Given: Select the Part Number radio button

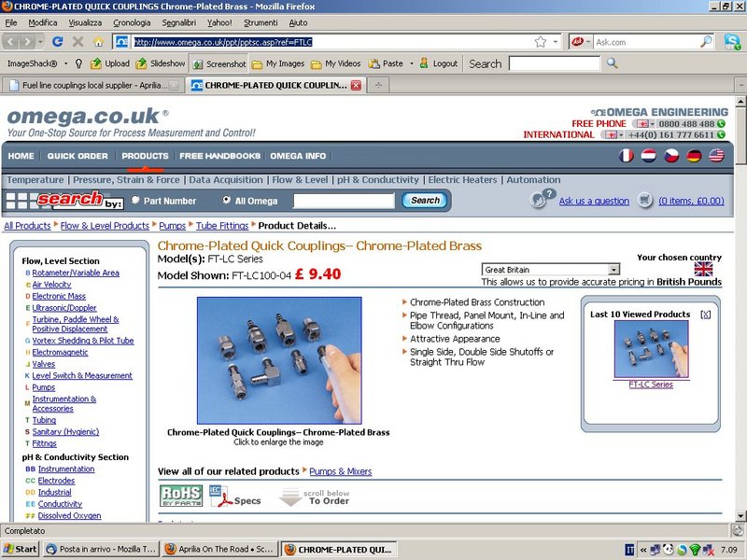Looking at the screenshot, I should point(135,200).
